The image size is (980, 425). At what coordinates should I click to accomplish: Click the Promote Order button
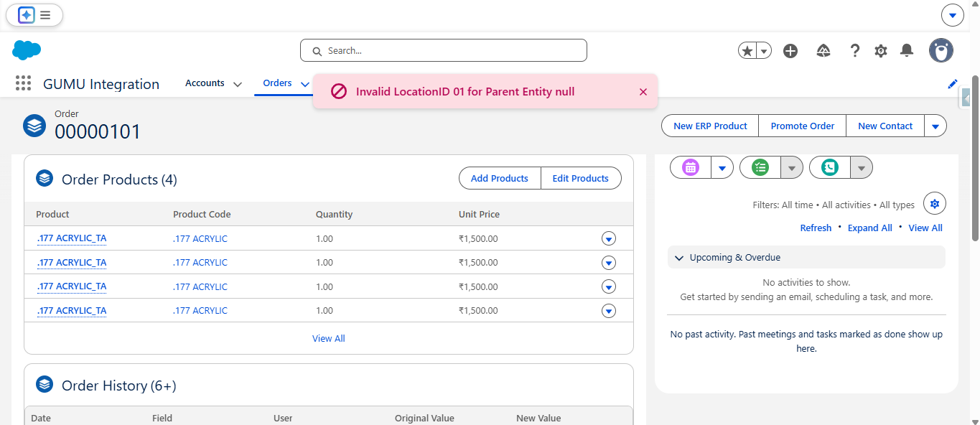802,126
